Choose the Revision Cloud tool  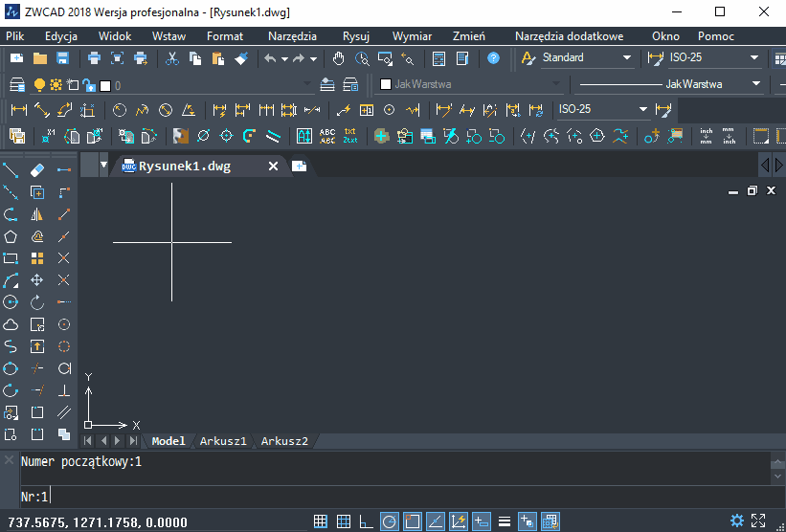click(11, 324)
